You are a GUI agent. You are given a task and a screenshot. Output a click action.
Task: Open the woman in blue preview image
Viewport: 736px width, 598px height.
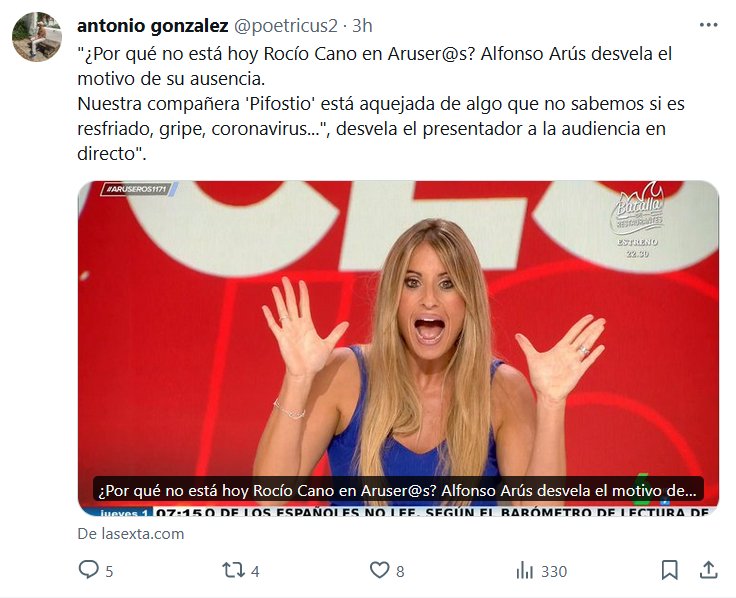398,348
